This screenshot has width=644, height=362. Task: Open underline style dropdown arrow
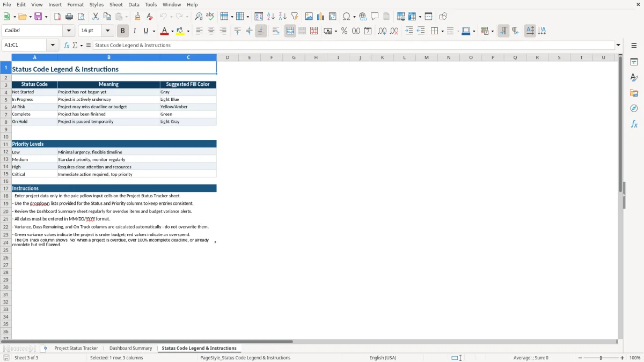[x=153, y=31]
